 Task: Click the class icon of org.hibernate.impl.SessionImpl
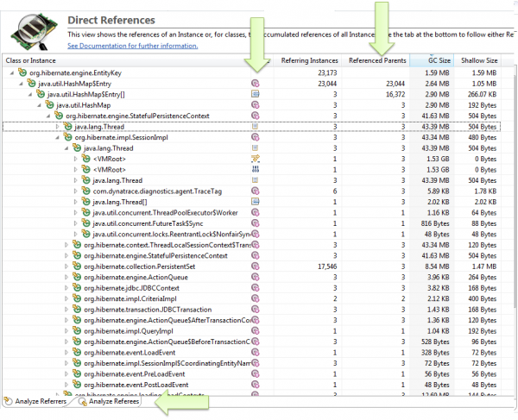click(x=67, y=137)
